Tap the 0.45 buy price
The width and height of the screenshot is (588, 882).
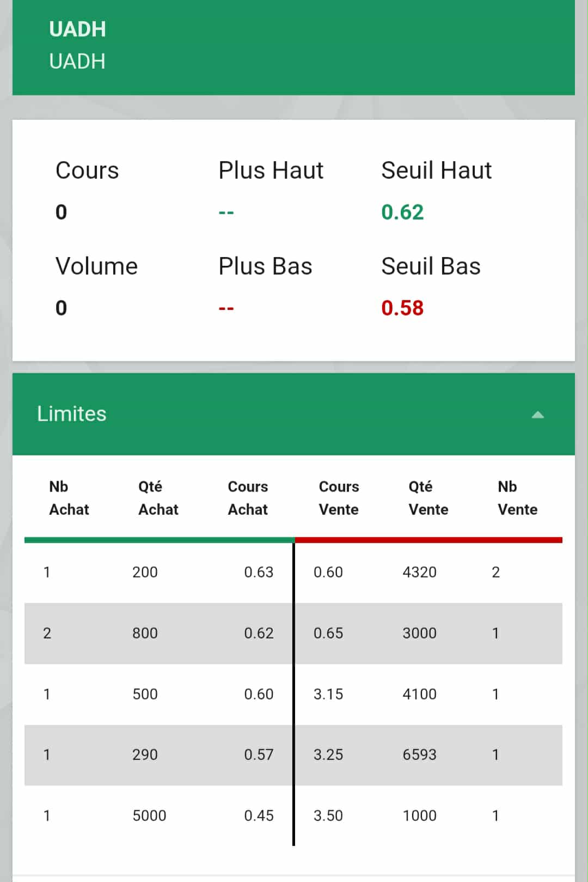tap(259, 816)
